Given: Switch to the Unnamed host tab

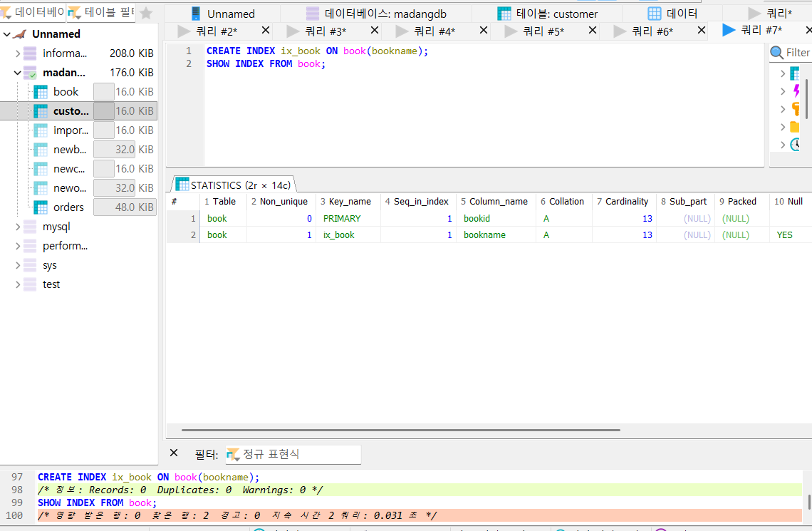Looking at the screenshot, I should click(x=223, y=14).
